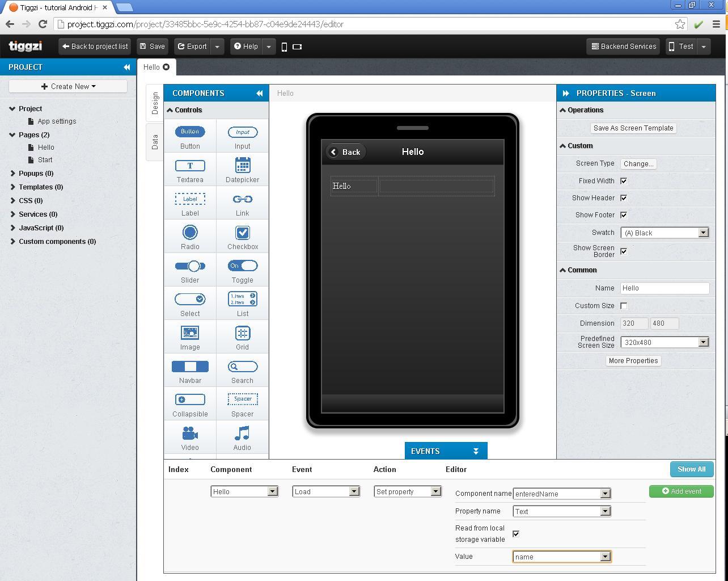Select the Collapsible component icon

(x=190, y=400)
